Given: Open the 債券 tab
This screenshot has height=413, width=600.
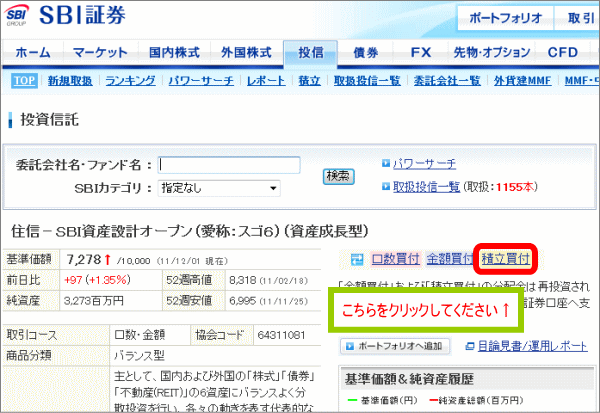Looking at the screenshot, I should tap(366, 52).
